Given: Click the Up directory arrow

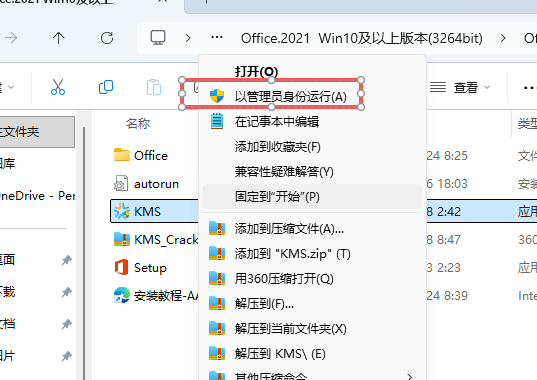Looking at the screenshot, I should tap(58, 38).
